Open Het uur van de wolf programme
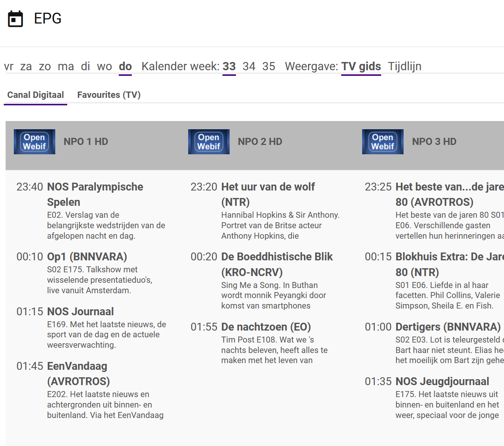Viewport: 504px width, 446px height. pos(268,194)
